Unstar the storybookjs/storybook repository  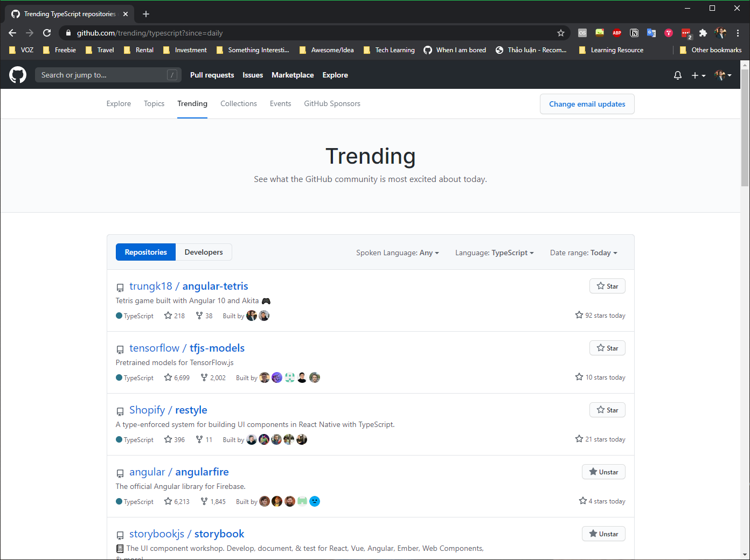[603, 534]
